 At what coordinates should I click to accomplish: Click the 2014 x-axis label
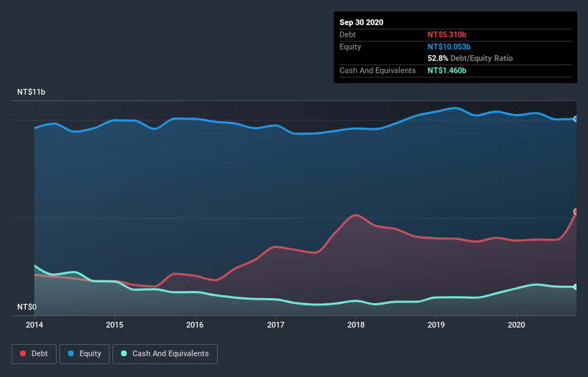click(x=34, y=325)
